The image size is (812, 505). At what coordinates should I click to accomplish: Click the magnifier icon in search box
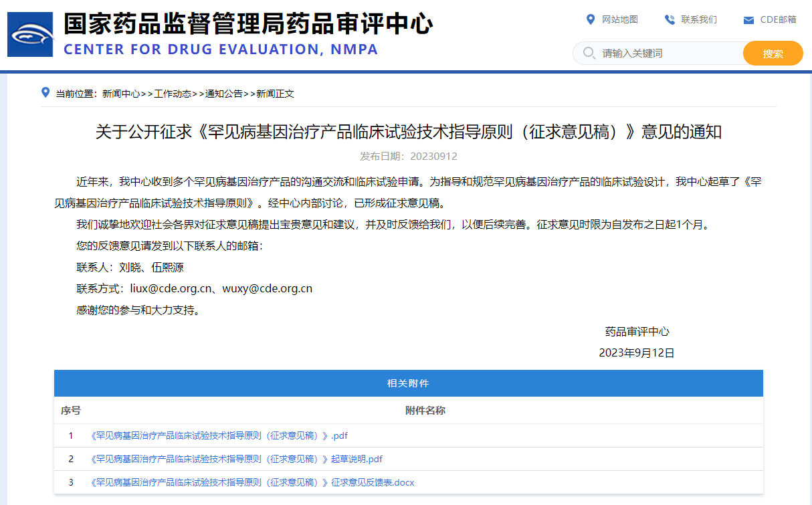[589, 53]
